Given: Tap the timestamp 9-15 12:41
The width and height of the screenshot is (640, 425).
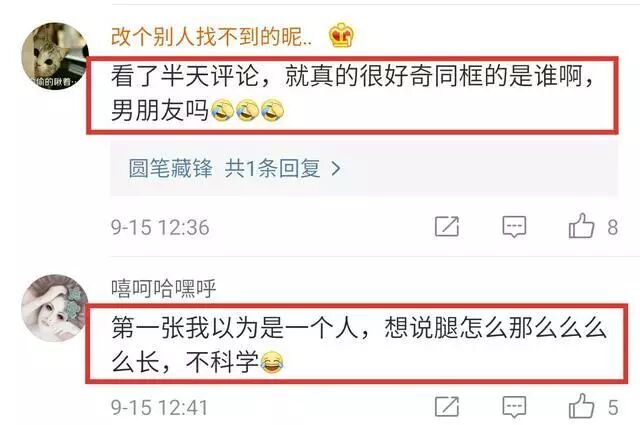Looking at the screenshot, I should (160, 408).
